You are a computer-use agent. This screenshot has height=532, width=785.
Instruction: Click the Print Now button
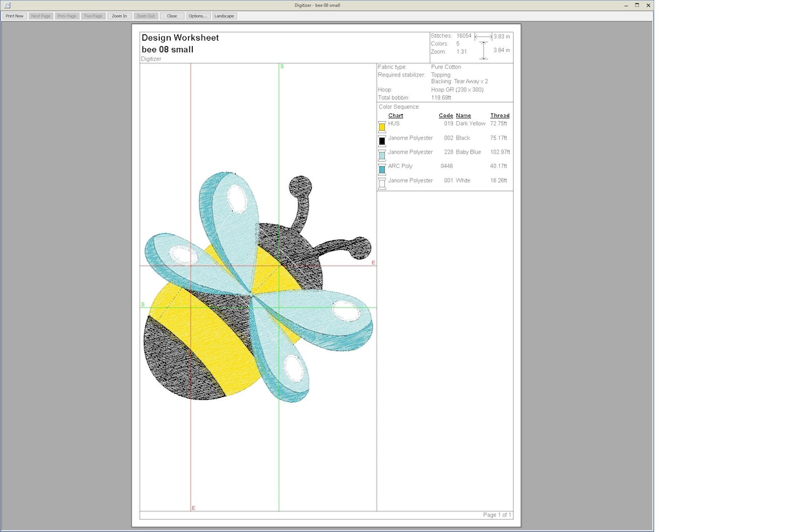(x=14, y=16)
